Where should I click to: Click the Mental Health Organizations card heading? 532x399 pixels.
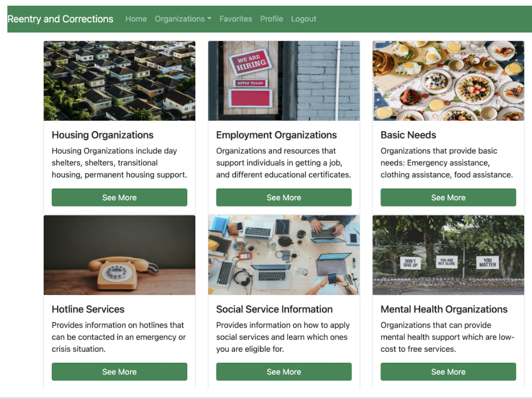(x=444, y=309)
